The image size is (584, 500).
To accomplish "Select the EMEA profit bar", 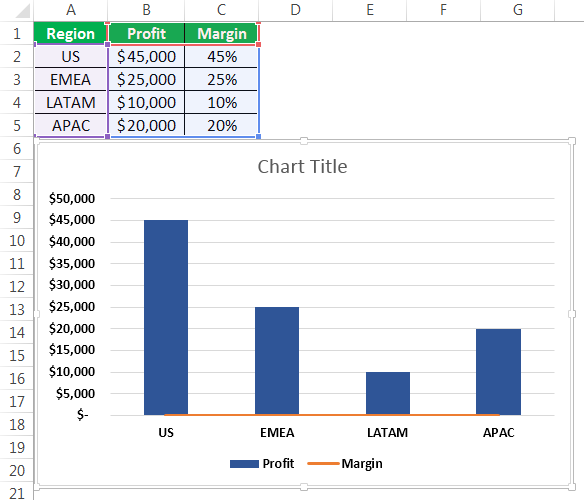I will [x=277, y=361].
